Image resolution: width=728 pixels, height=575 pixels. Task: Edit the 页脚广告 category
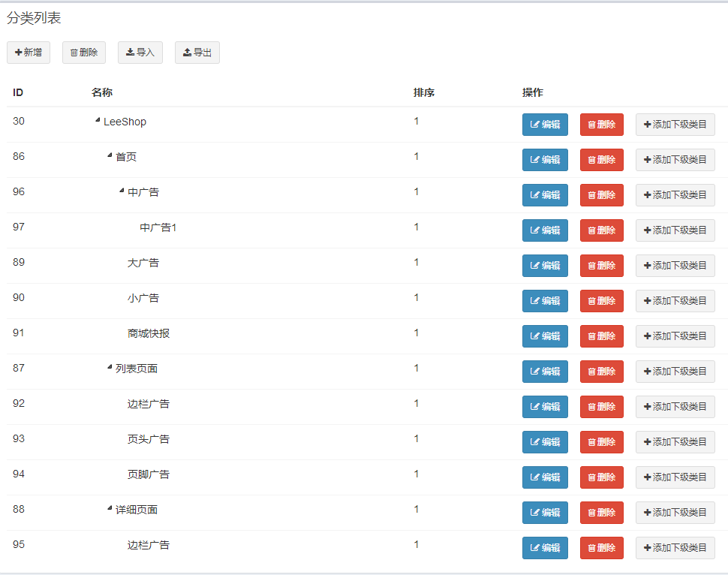545,477
